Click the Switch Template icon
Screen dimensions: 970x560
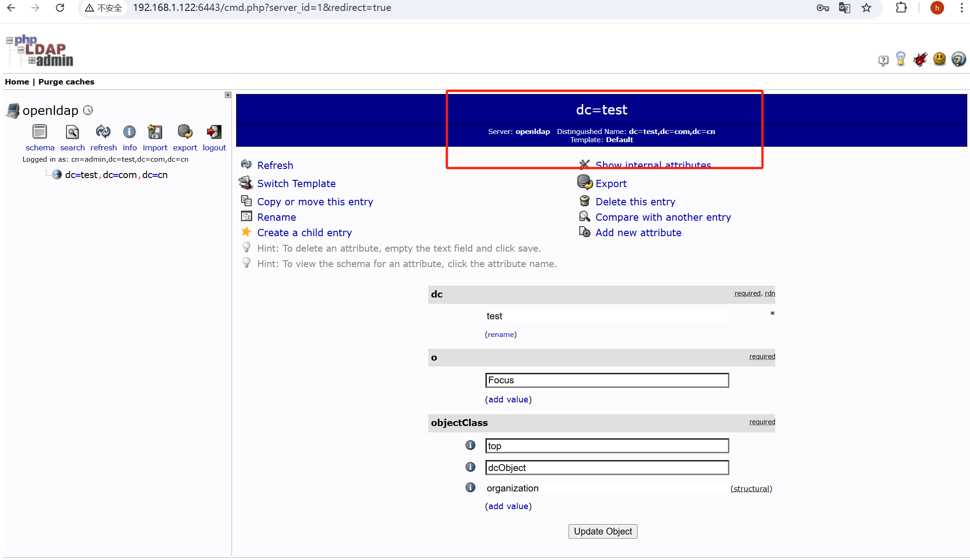coord(246,183)
